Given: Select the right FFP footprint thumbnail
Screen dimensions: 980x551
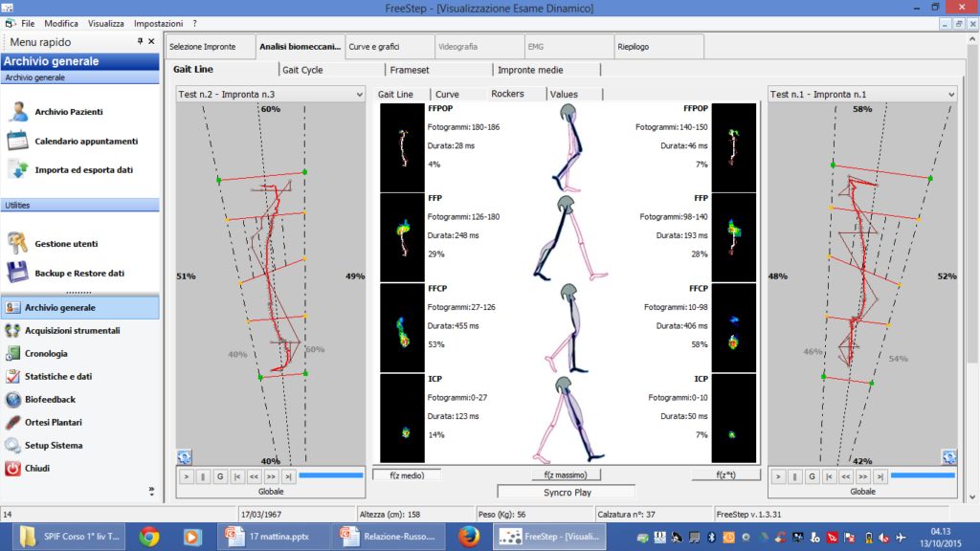Looking at the screenshot, I should pyautogui.click(x=734, y=237).
